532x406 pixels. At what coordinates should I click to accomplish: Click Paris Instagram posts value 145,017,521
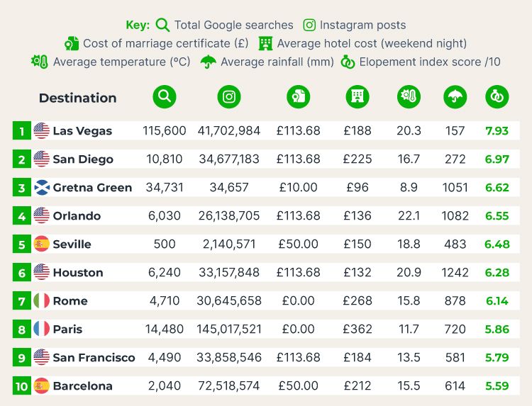(229, 329)
